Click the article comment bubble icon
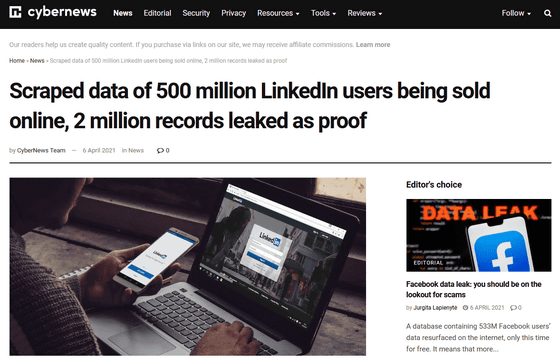This screenshot has height=360, width=560. point(160,150)
